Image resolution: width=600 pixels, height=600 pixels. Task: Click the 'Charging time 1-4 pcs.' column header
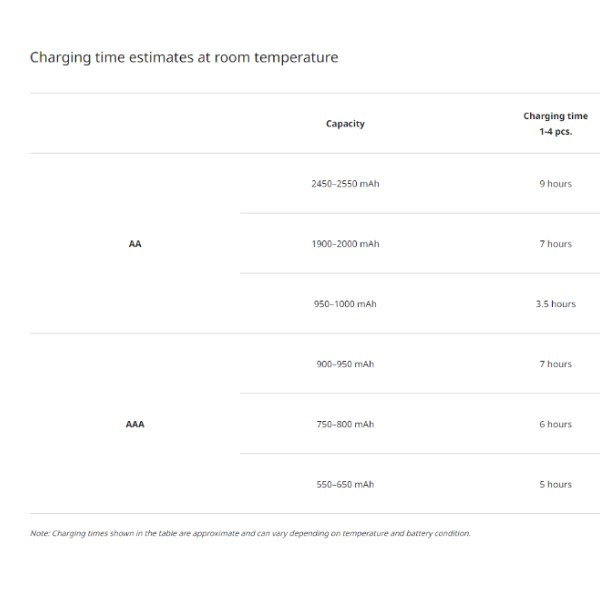click(555, 124)
